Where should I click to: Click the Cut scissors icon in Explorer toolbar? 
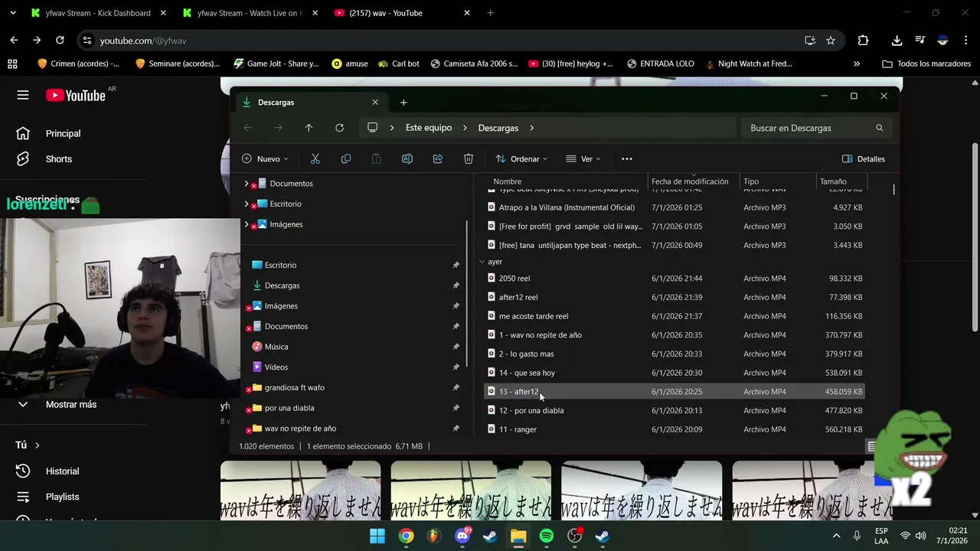click(315, 158)
